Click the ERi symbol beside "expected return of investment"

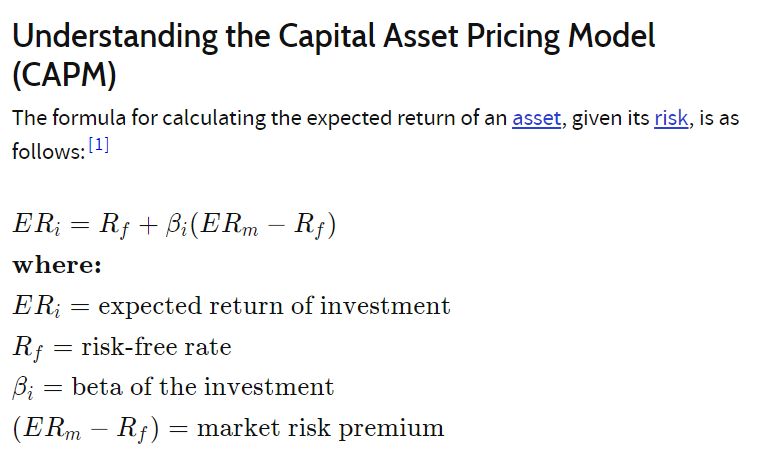pyautogui.click(x=36, y=307)
